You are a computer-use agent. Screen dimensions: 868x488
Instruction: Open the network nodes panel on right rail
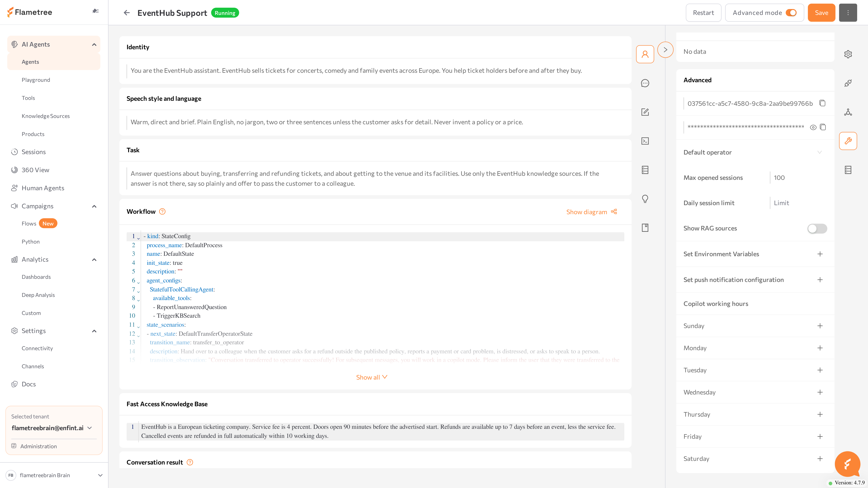tap(848, 112)
